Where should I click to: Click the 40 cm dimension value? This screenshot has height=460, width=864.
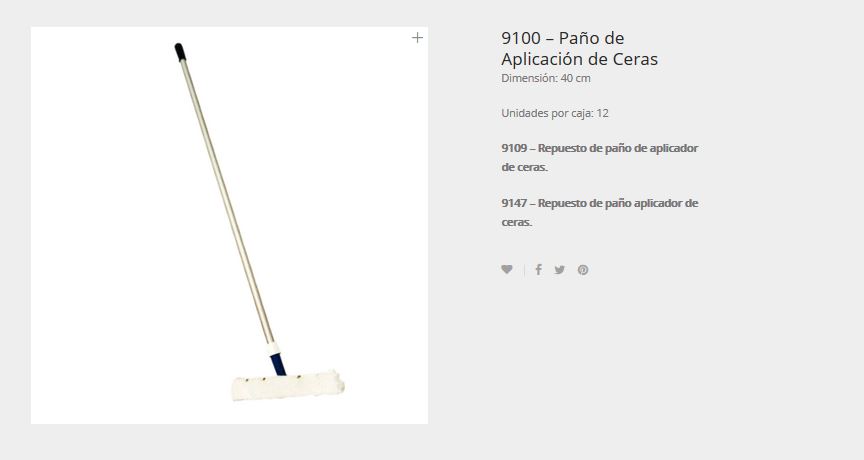point(576,78)
